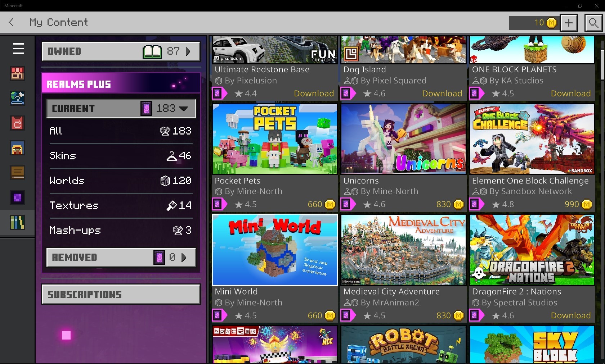605x364 pixels.
Task: Download Ultimate Redstone Base
Action: [314, 94]
